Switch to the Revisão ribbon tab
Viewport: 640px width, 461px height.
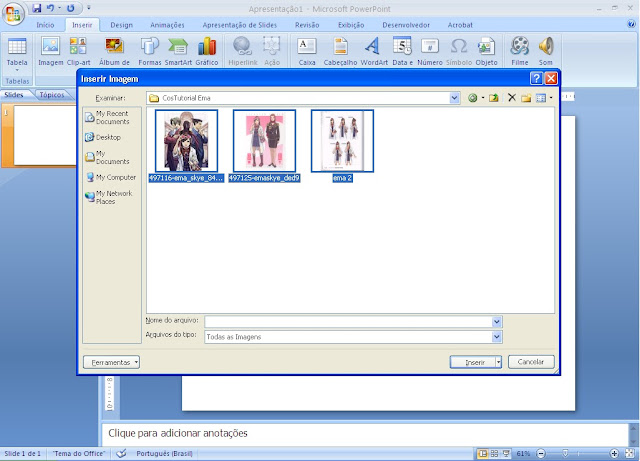(x=307, y=25)
